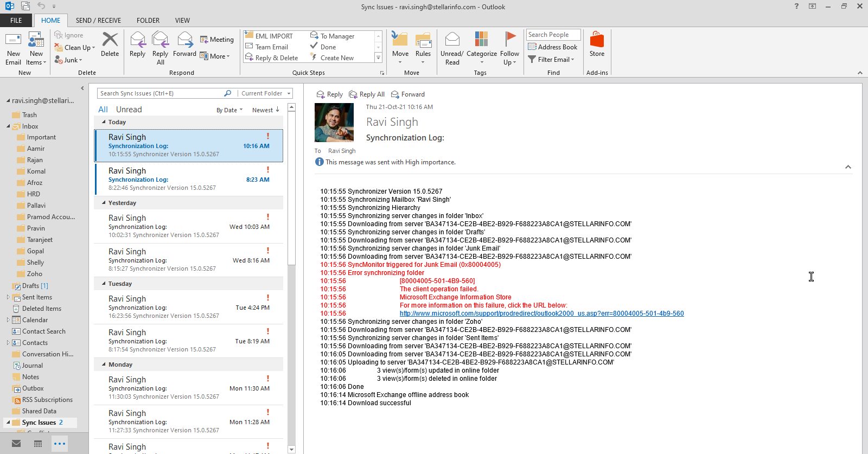Collapse the message header chevron

coord(848,167)
